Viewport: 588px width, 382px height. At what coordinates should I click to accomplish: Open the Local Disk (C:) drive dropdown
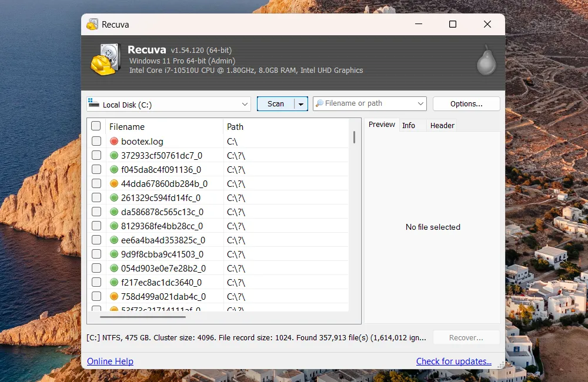(245, 105)
